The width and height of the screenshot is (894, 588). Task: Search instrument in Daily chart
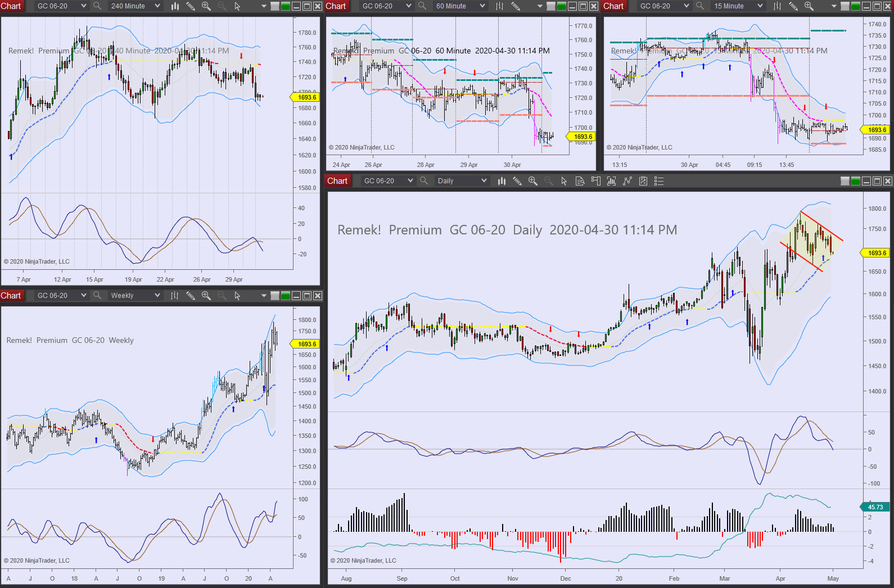tap(424, 181)
